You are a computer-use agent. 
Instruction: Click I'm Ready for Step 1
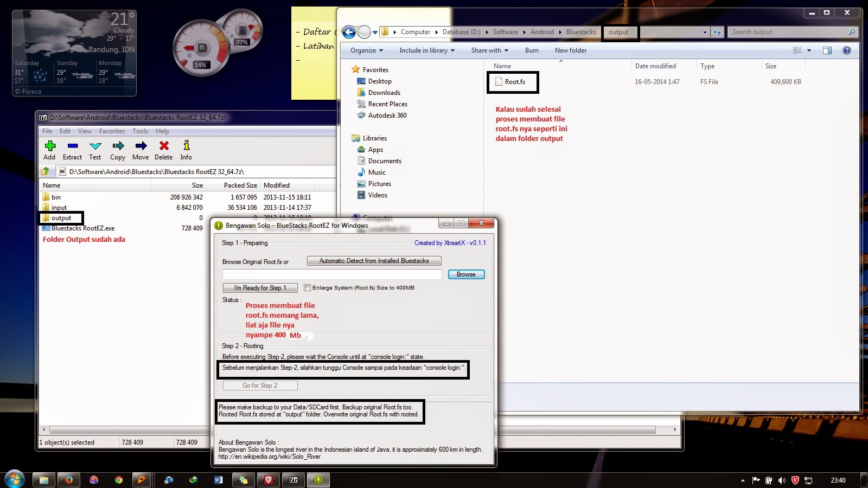click(x=260, y=288)
